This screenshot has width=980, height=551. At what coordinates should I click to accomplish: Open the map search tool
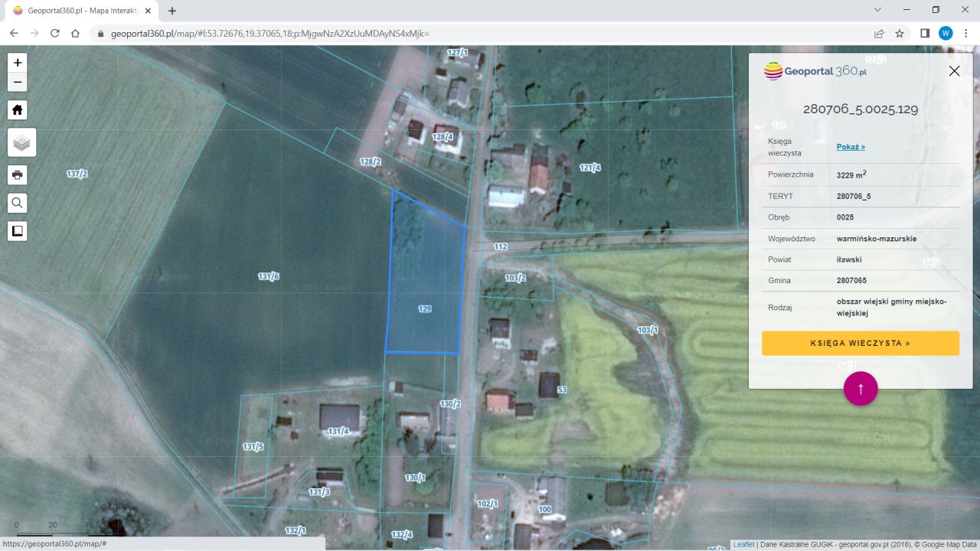click(x=18, y=203)
